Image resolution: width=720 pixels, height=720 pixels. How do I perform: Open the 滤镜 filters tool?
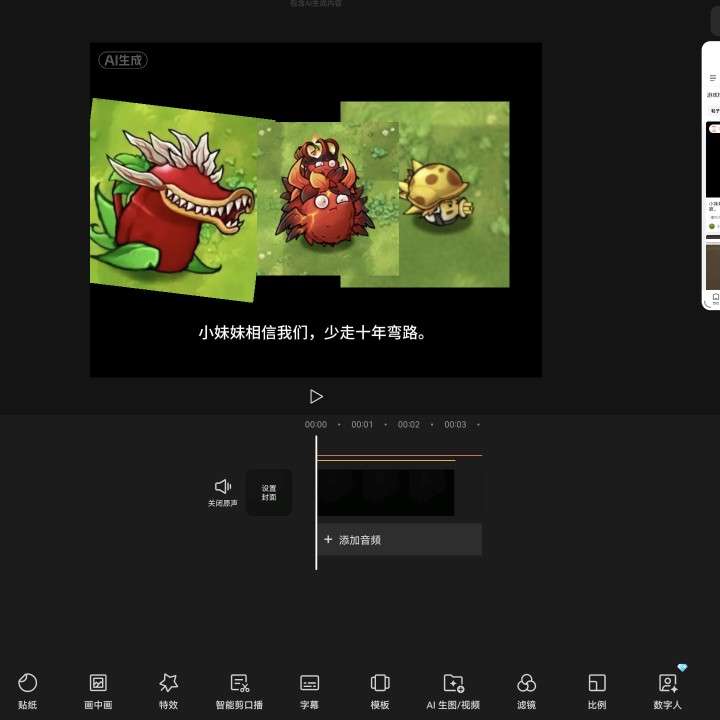(x=526, y=691)
